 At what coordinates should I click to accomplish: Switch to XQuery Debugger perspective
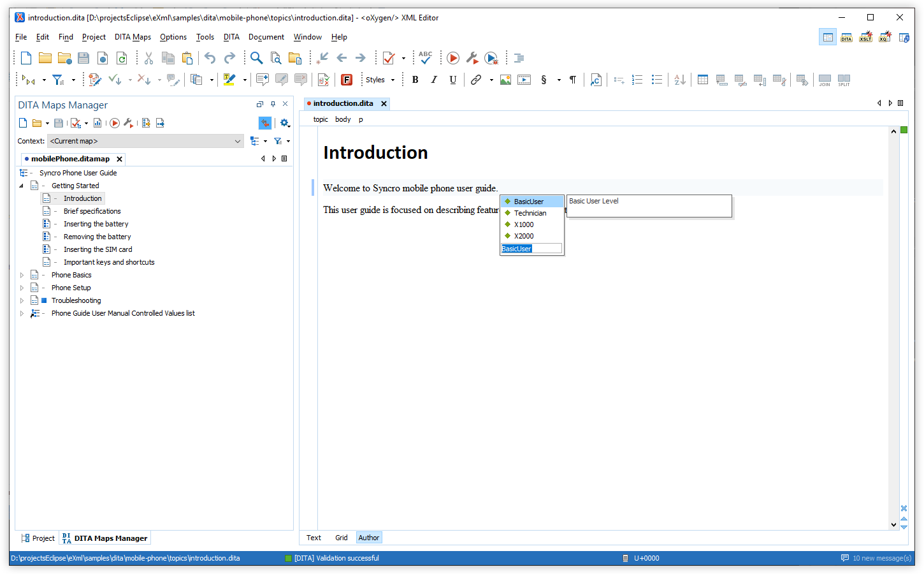pyautogui.click(x=885, y=38)
